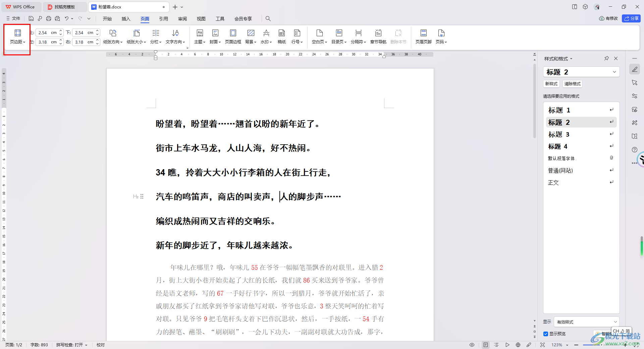Viewport: 644px width, 349px height.
Task: Open the 页边距 page margins menu
Action: 17,37
